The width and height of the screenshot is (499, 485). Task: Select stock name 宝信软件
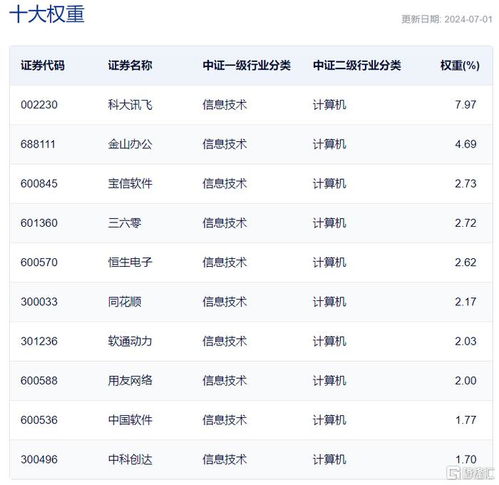coord(130,183)
